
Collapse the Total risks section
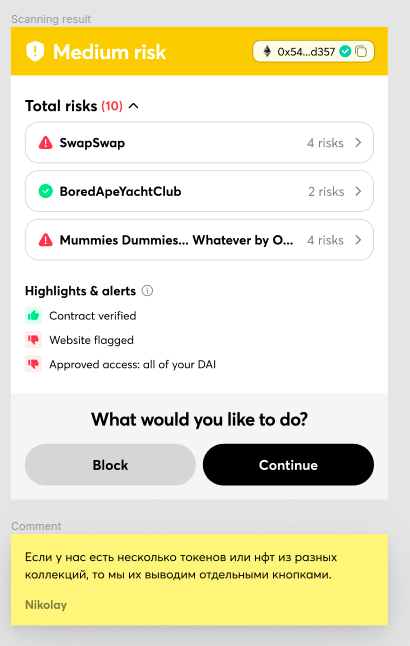(134, 106)
